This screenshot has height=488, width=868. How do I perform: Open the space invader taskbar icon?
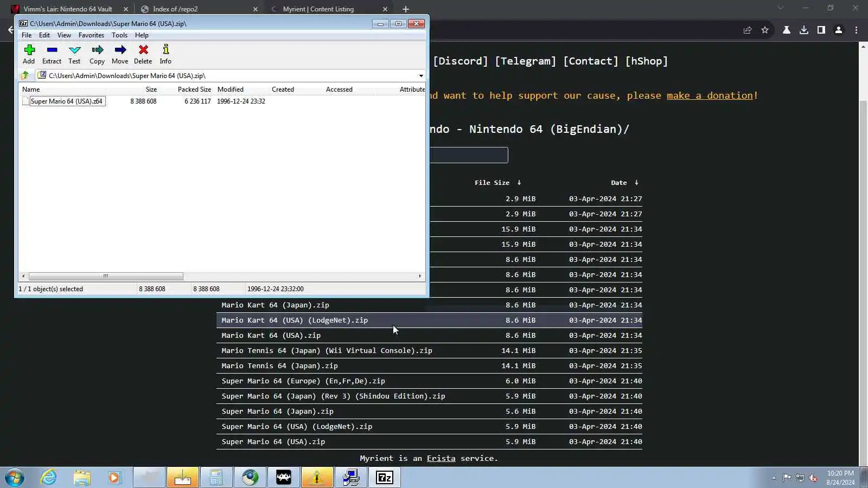point(284,478)
